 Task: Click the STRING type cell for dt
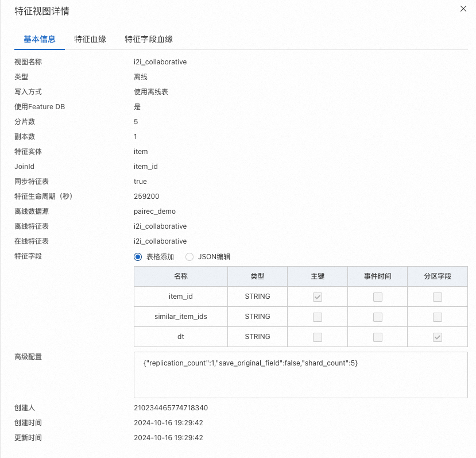click(x=257, y=337)
